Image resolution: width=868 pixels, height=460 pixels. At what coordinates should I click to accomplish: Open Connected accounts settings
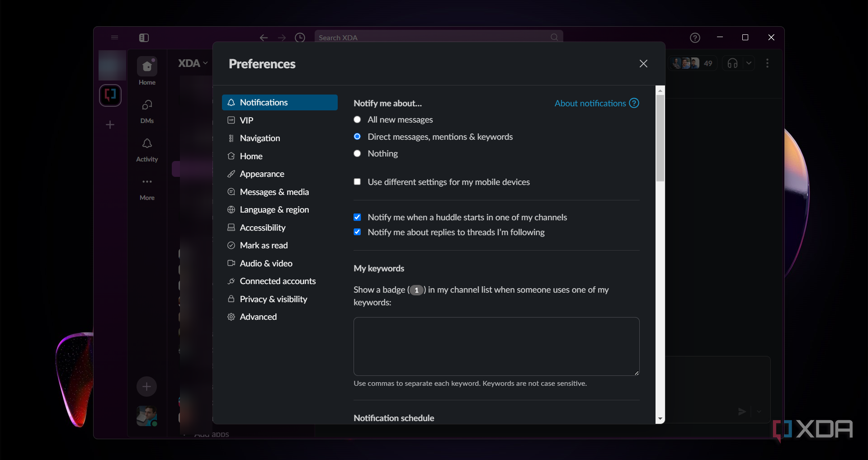point(280,281)
